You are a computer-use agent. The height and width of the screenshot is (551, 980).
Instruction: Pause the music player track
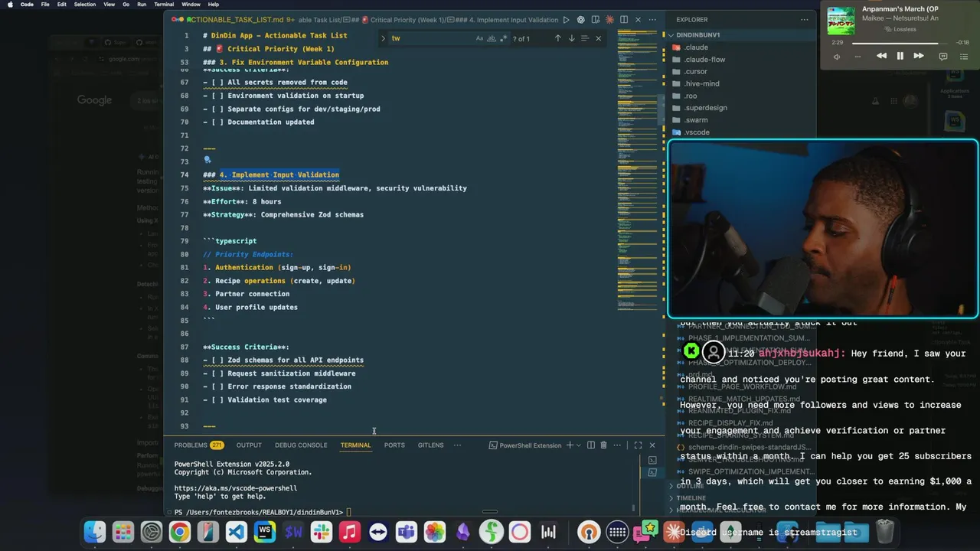click(900, 56)
